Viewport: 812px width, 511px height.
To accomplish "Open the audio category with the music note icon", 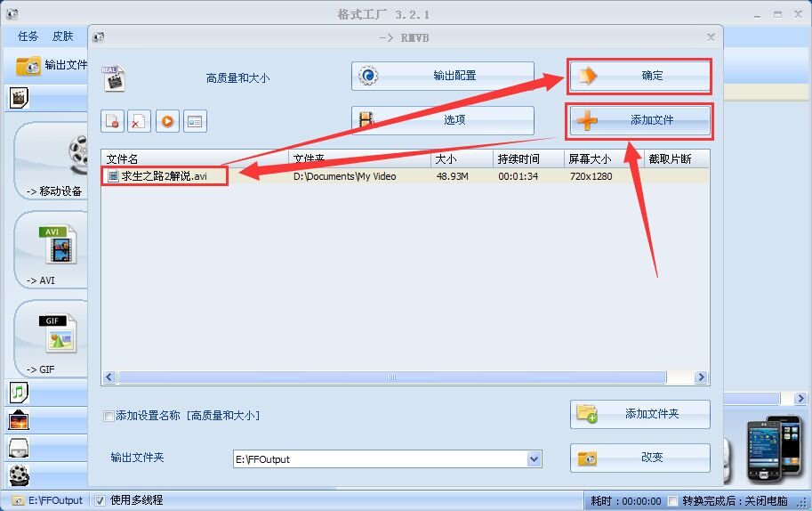I will click(20, 393).
